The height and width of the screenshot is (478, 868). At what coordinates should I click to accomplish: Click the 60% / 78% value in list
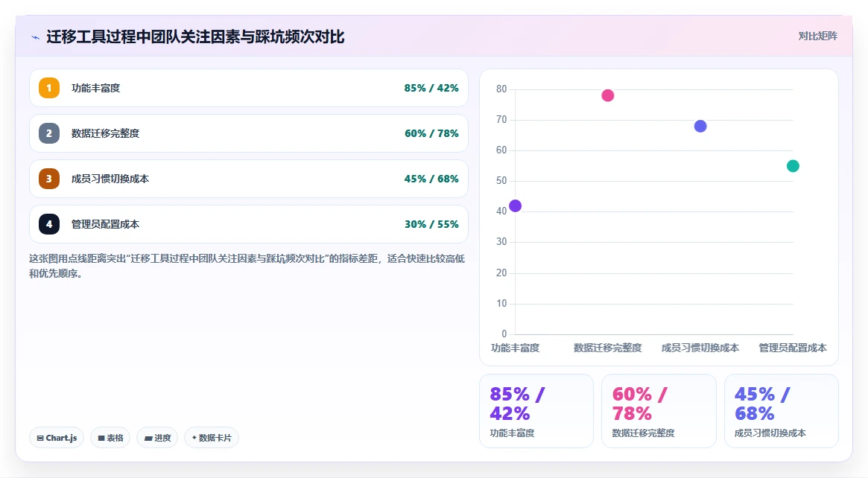point(431,133)
